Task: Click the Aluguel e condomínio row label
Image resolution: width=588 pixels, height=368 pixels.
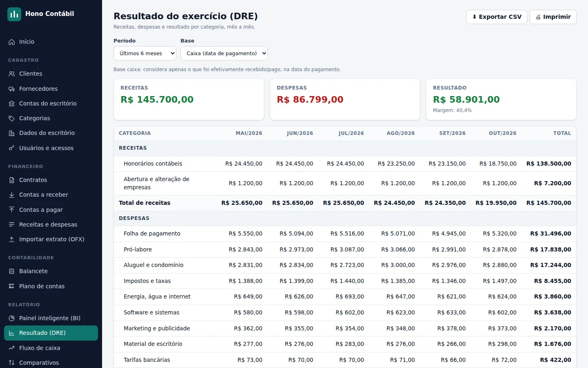Action: (154, 265)
